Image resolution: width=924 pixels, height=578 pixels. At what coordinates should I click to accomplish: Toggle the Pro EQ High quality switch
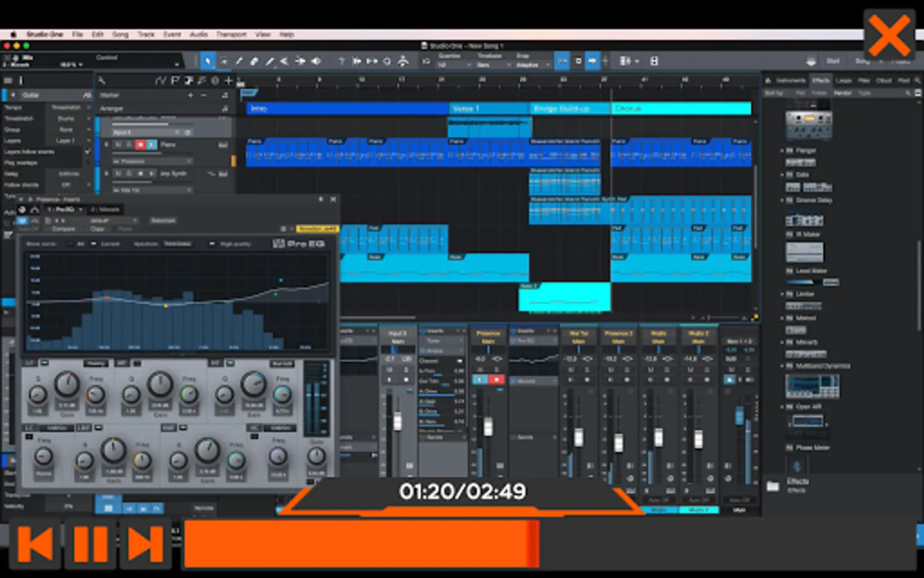click(212, 244)
